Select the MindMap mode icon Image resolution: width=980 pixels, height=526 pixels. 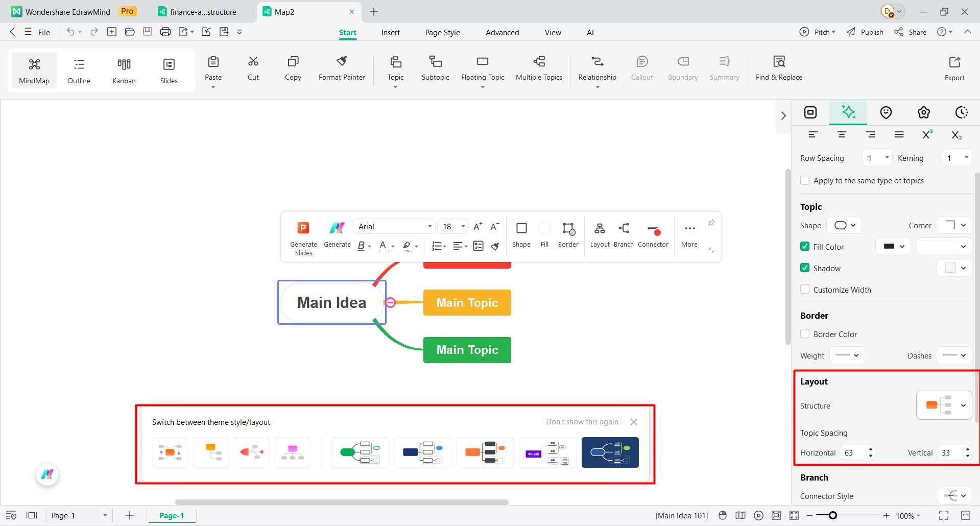point(34,70)
